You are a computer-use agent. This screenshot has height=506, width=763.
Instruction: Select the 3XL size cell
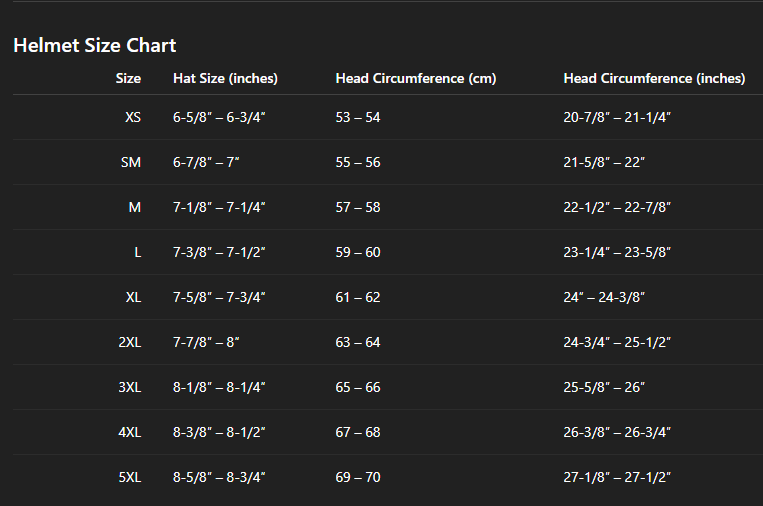pyautogui.click(x=130, y=387)
